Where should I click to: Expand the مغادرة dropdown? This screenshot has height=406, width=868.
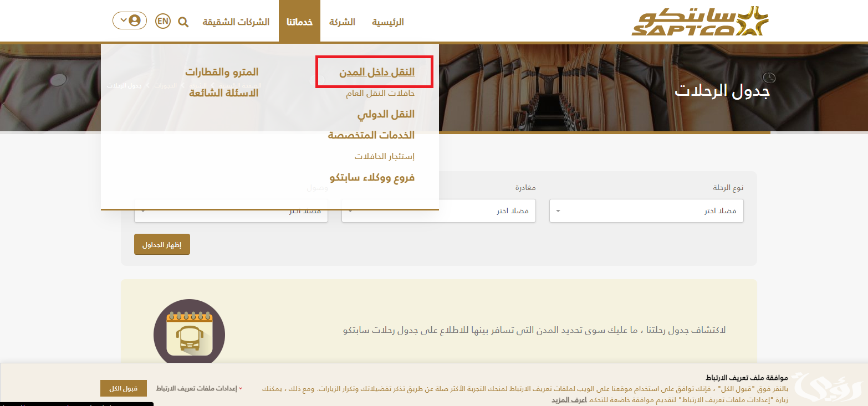click(438, 211)
